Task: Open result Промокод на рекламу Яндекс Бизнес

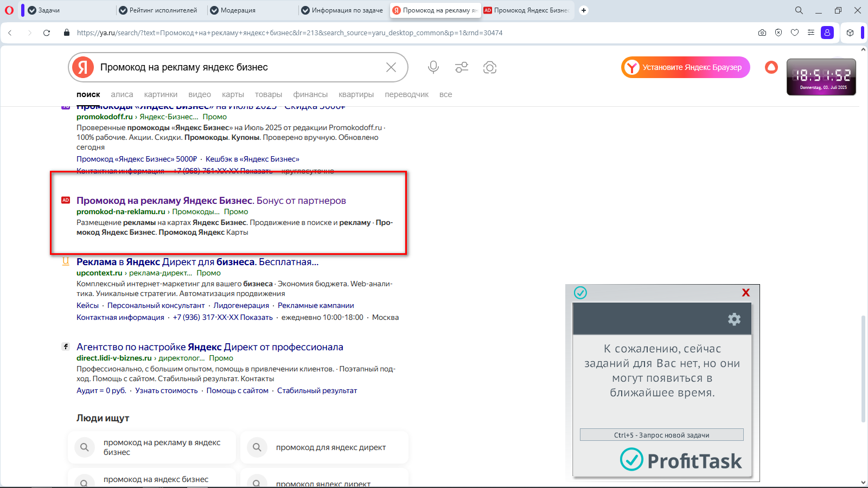Action: [211, 201]
